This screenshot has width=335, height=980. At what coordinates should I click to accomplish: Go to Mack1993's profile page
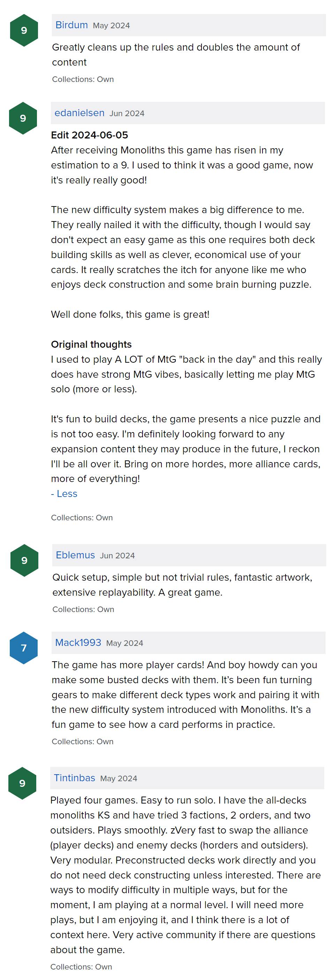coord(78,642)
